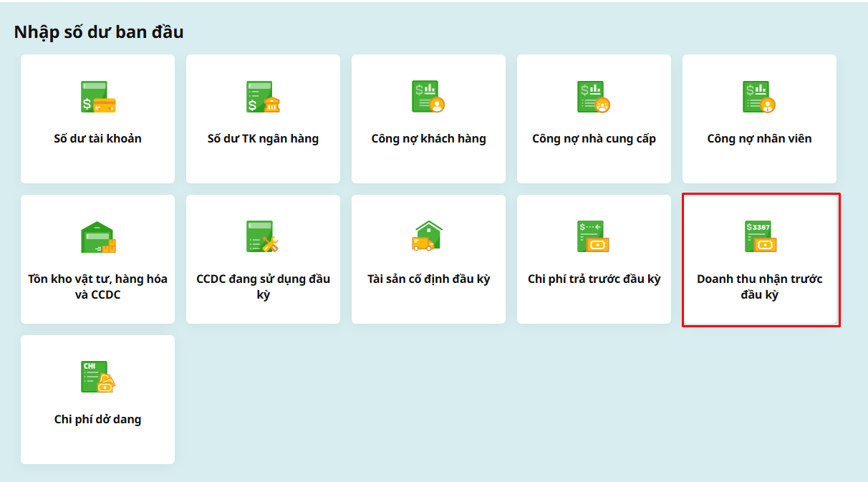Click the Nhập số dư ban đầu heading

click(x=99, y=32)
